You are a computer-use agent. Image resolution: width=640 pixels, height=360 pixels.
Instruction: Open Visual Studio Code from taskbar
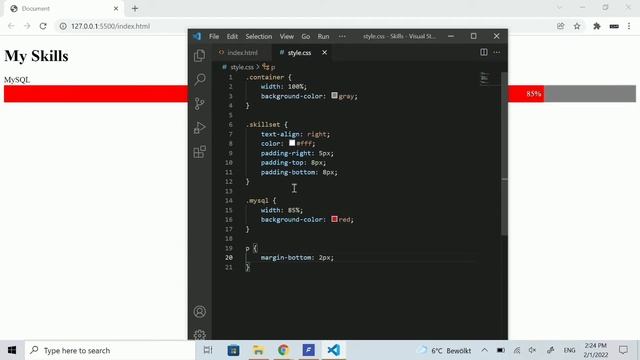coord(333,350)
